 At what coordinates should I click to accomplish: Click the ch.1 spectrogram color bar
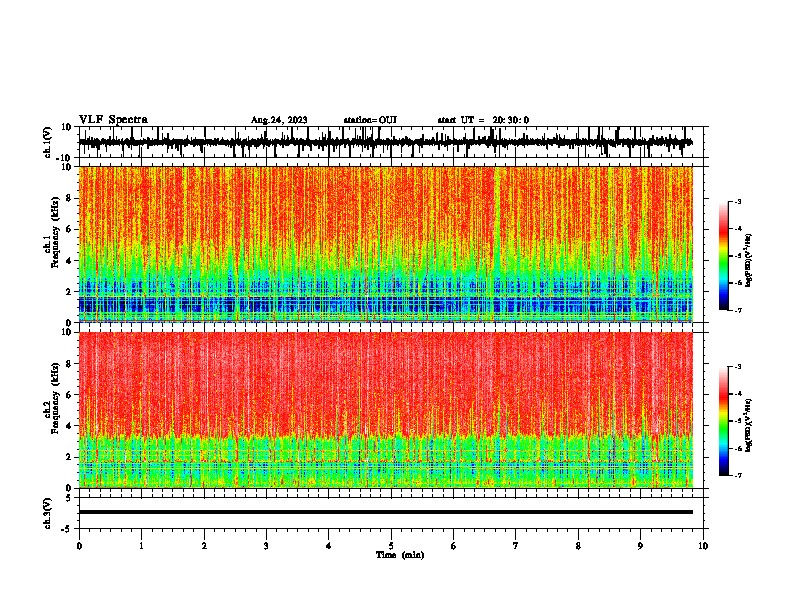coord(723,255)
